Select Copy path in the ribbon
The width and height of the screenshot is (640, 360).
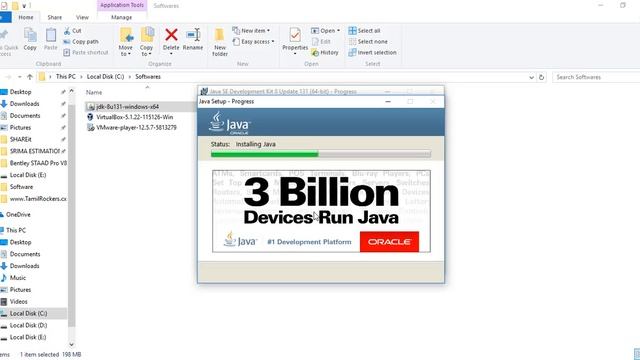point(81,42)
